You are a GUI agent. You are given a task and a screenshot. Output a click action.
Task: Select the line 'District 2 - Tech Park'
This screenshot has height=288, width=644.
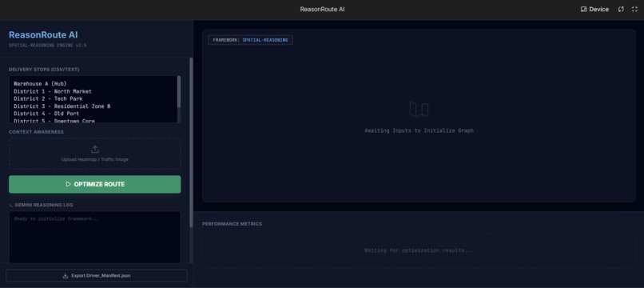click(48, 98)
